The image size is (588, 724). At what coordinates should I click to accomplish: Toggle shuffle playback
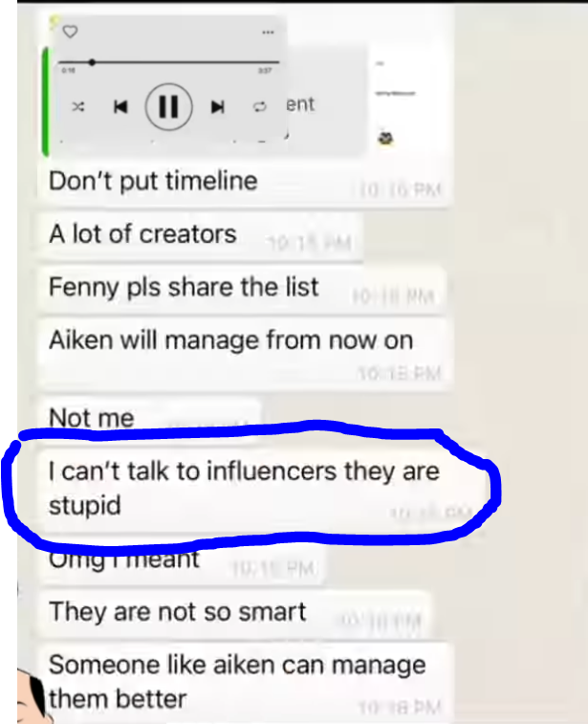(x=78, y=107)
